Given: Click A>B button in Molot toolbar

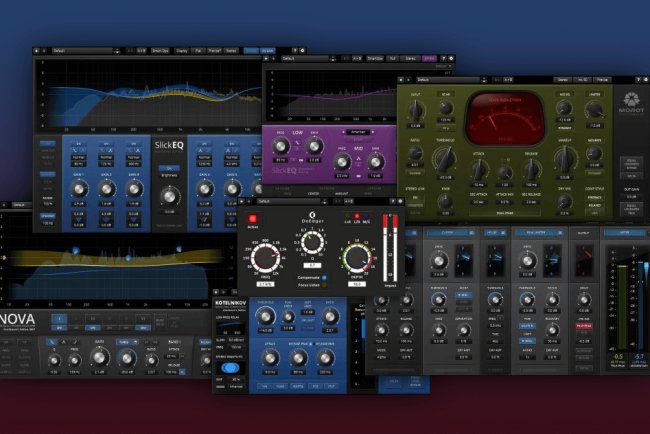Looking at the screenshot, I should point(508,79).
